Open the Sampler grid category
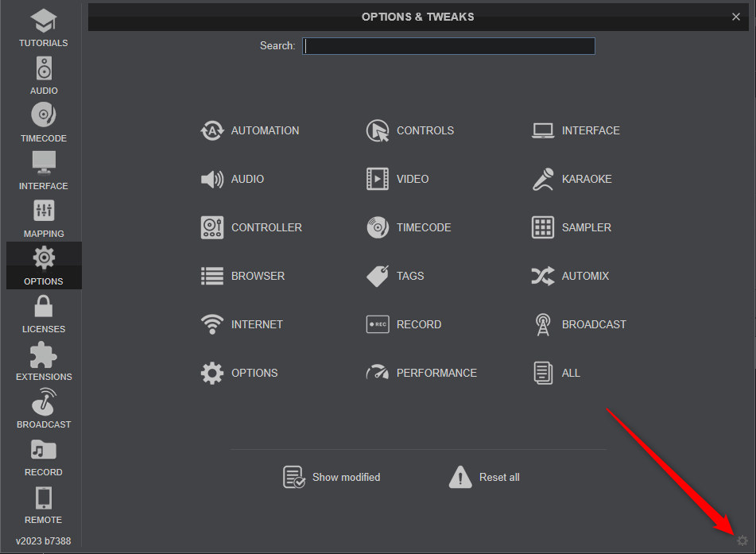756x554 pixels. click(x=572, y=227)
